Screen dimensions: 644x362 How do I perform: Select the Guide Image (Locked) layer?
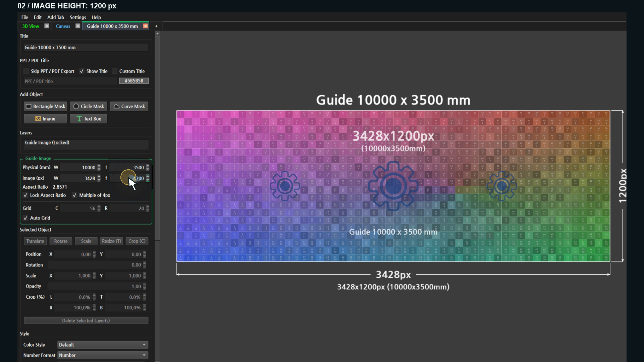point(86,143)
